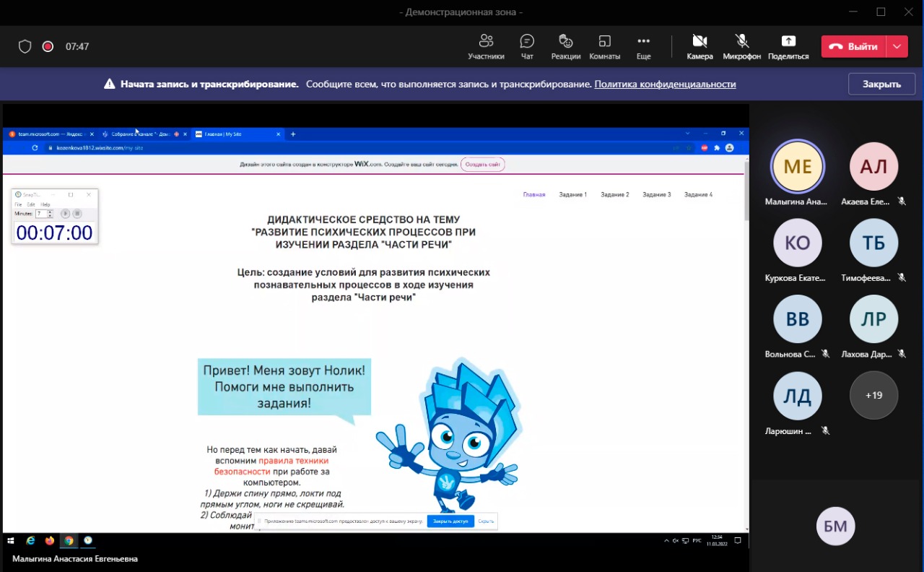The height and width of the screenshot is (572, 924).
Task: Close the recording notification with Закрыть
Action: click(x=881, y=84)
